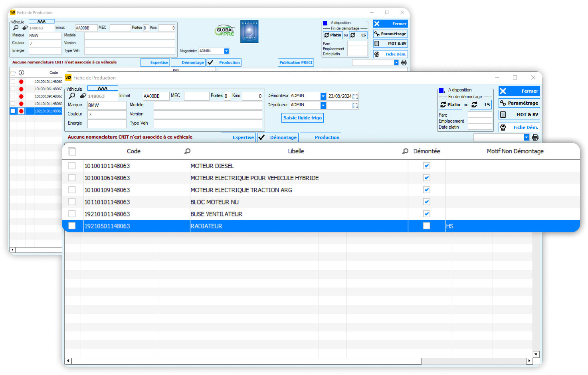Viewport: 588px width, 375px height.
Task: Click Platin button in front window
Action: tap(450, 105)
